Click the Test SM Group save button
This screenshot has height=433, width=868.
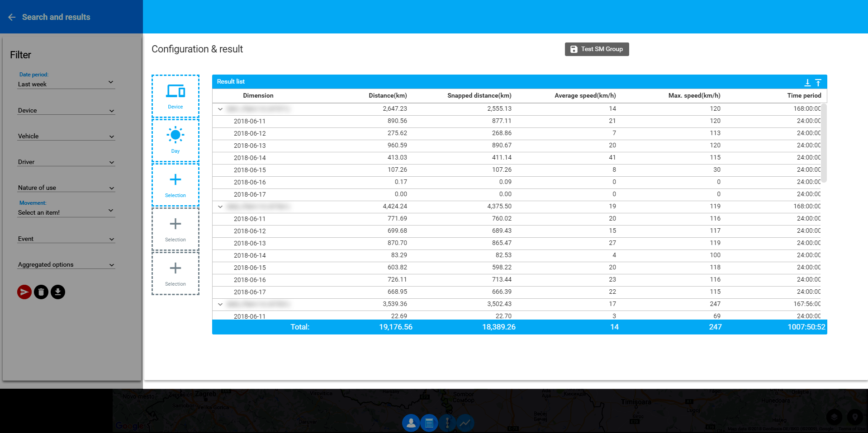tap(597, 49)
